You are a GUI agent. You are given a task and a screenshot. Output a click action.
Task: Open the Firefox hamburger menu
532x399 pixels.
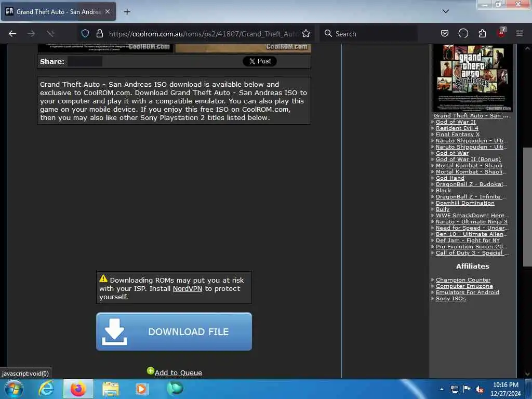pos(520,33)
